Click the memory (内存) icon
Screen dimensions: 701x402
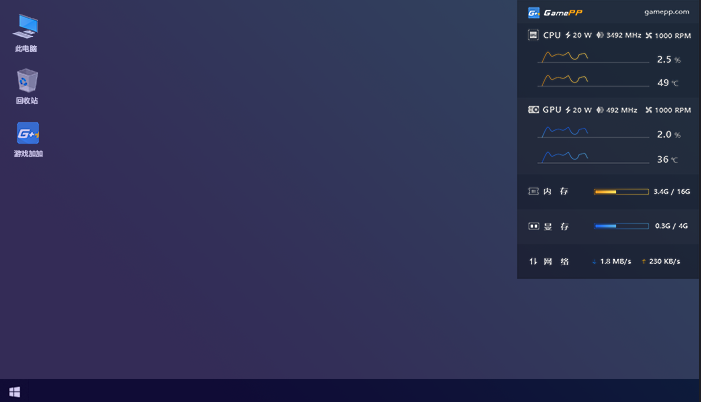pyautogui.click(x=534, y=191)
